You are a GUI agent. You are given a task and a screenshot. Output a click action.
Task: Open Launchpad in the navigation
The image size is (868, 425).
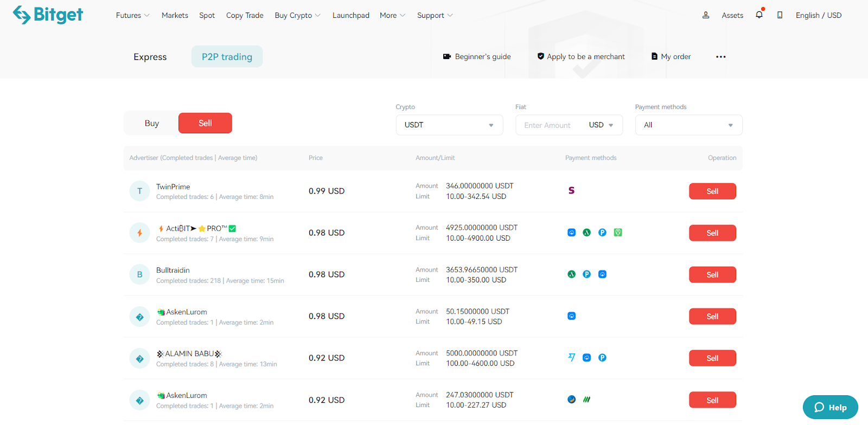(x=351, y=15)
